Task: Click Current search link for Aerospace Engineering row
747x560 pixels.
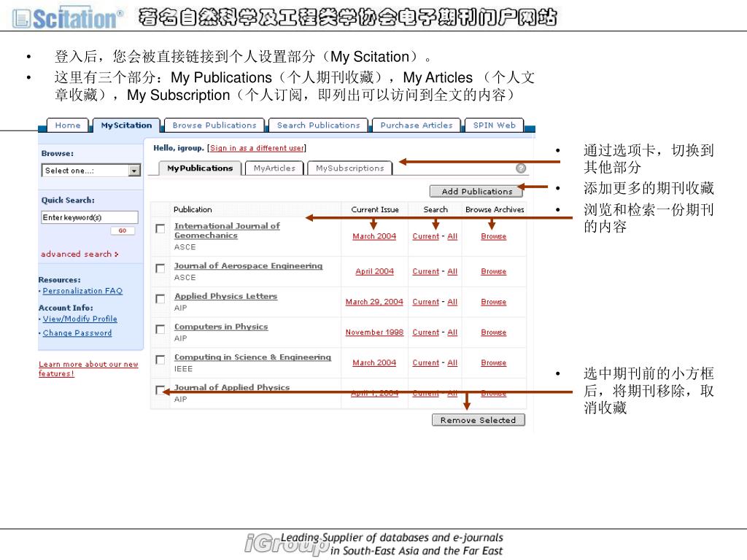Action: 425,271
